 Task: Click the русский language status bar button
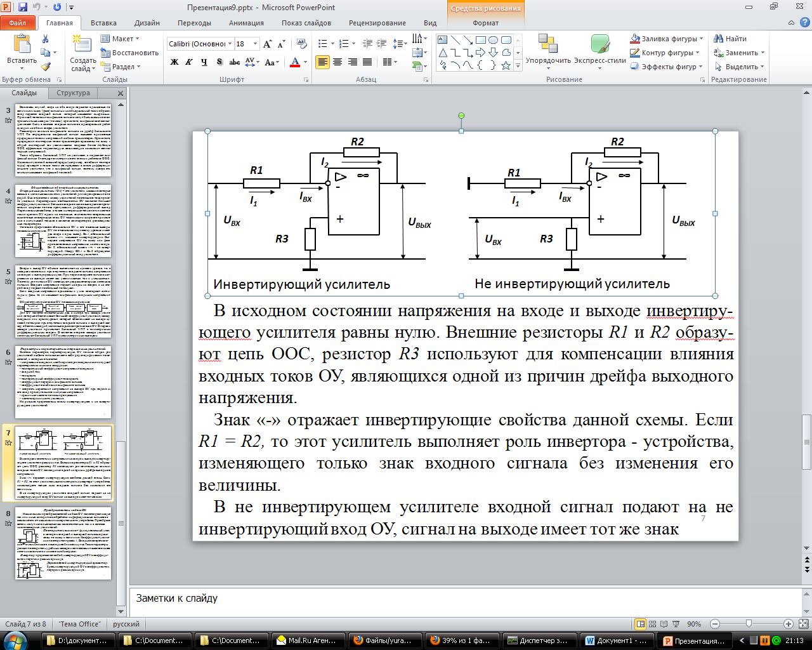point(126,624)
